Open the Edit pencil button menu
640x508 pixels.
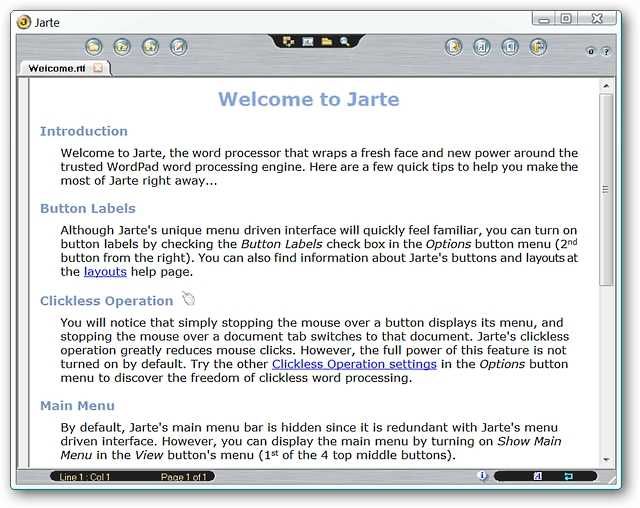(x=179, y=47)
